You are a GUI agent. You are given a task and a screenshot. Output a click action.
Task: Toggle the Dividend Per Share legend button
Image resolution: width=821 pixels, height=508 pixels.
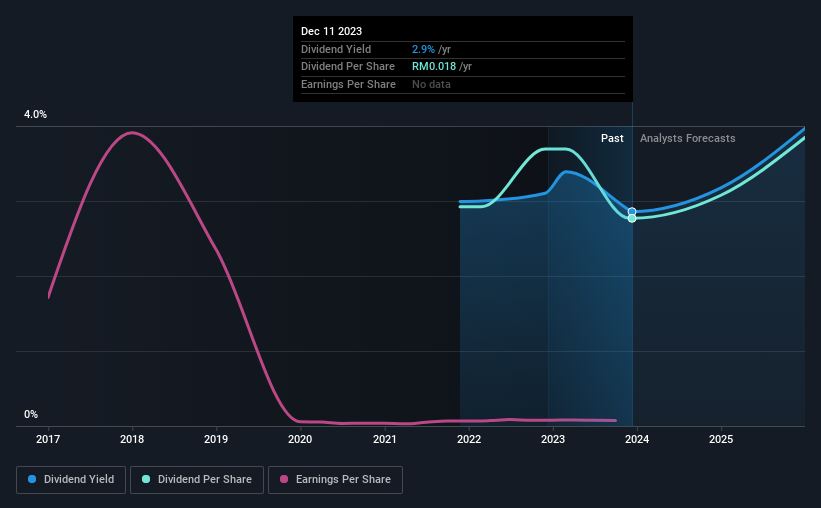pyautogui.click(x=197, y=480)
